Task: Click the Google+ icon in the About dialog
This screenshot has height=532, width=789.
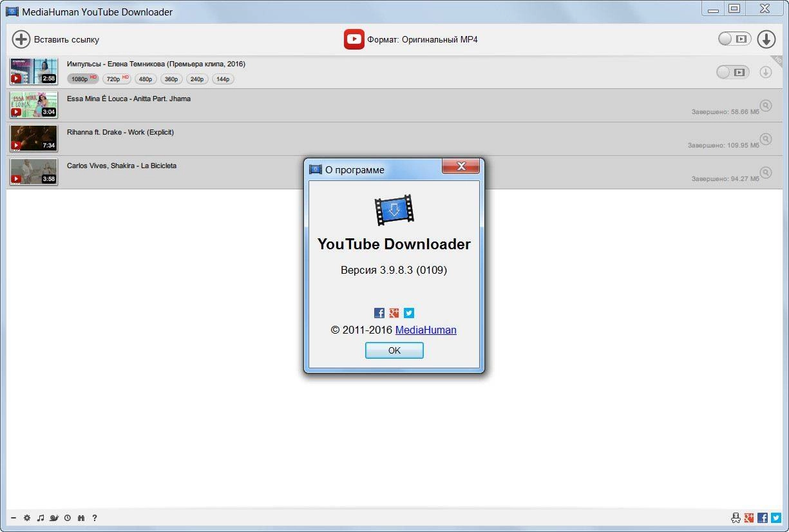Action: [x=394, y=313]
